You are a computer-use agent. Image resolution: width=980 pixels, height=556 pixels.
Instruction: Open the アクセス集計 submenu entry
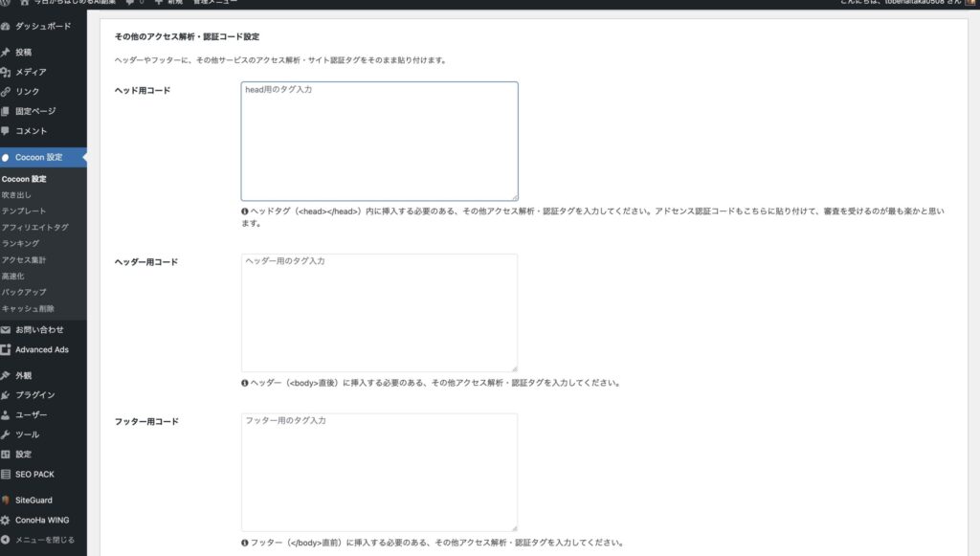(24, 260)
